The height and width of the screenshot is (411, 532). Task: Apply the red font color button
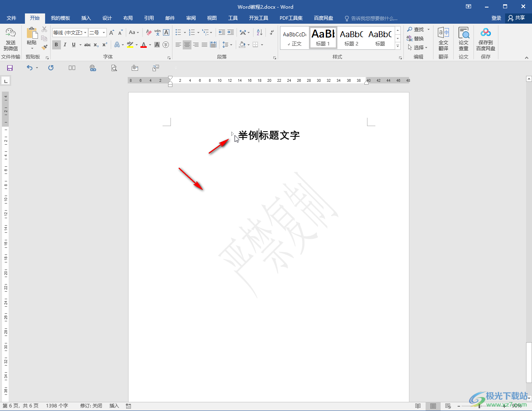pos(144,45)
